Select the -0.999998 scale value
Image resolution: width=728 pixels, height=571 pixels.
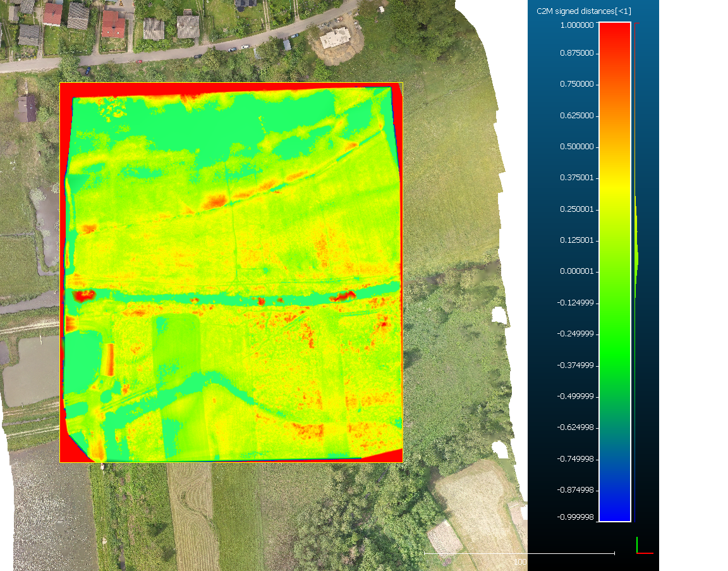pyautogui.click(x=575, y=517)
